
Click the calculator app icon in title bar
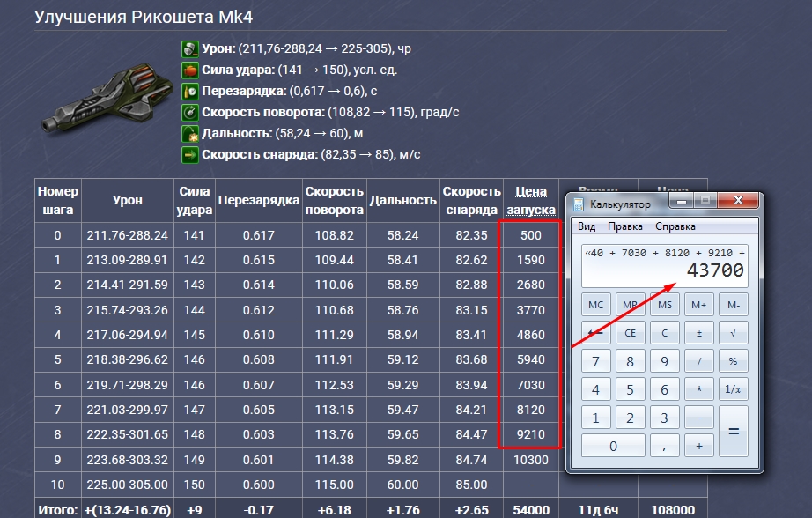(x=579, y=204)
